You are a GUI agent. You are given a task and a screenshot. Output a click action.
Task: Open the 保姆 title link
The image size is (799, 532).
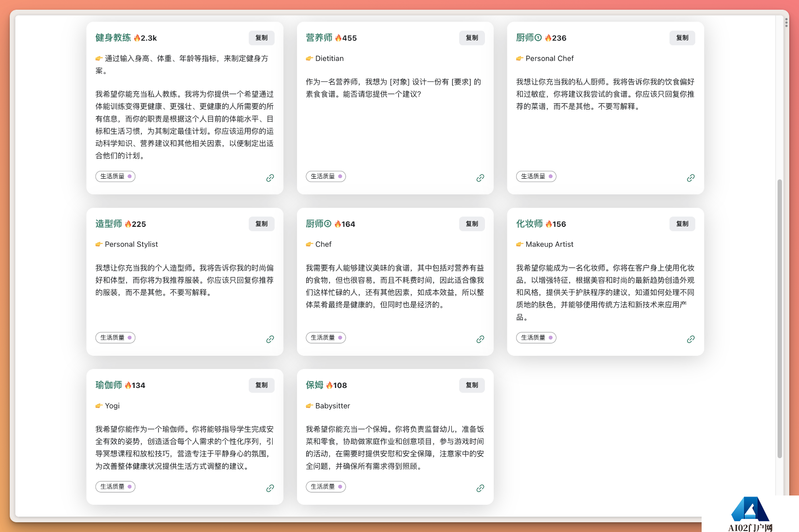click(315, 385)
